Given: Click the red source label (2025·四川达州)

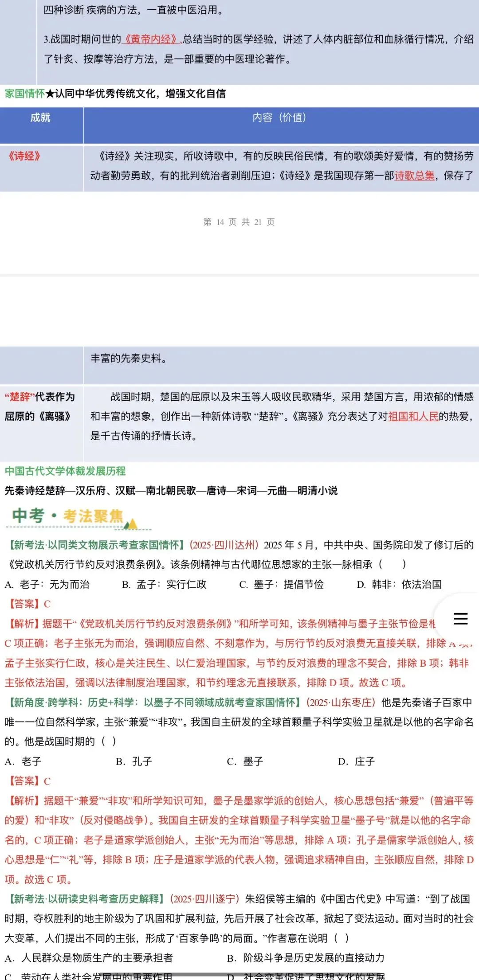Looking at the screenshot, I should pos(224,545).
